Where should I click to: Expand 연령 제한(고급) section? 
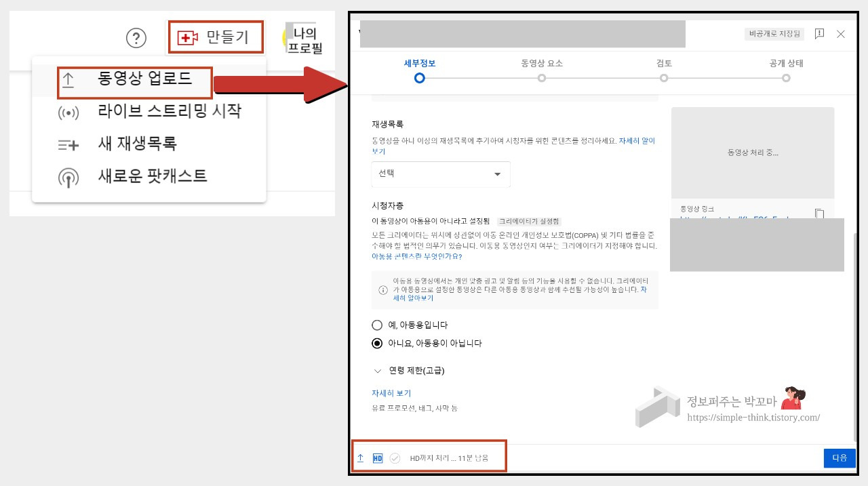pyautogui.click(x=409, y=371)
